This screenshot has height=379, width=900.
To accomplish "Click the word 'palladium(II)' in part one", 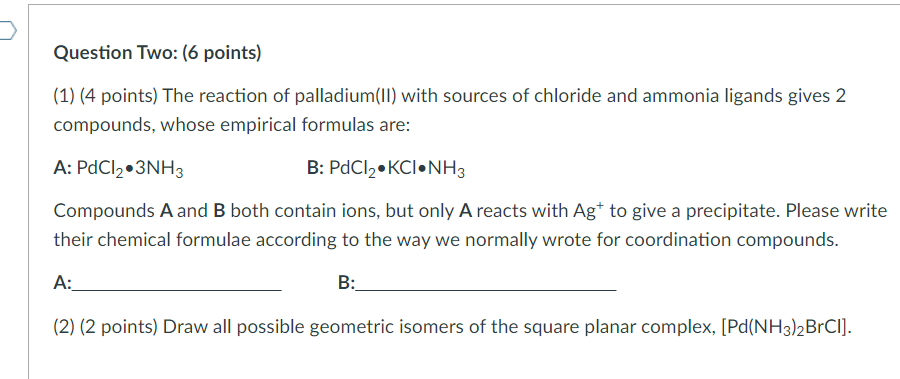I will pyautogui.click(x=346, y=96).
